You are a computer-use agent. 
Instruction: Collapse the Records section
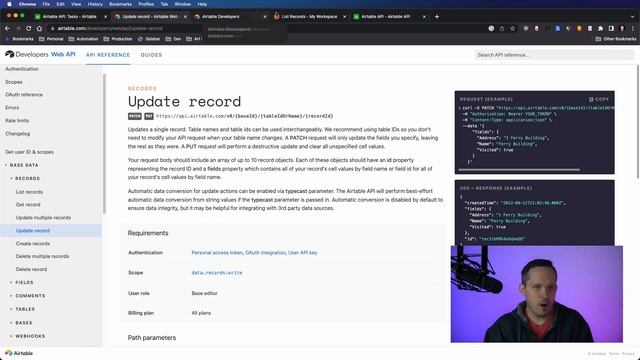point(25,179)
